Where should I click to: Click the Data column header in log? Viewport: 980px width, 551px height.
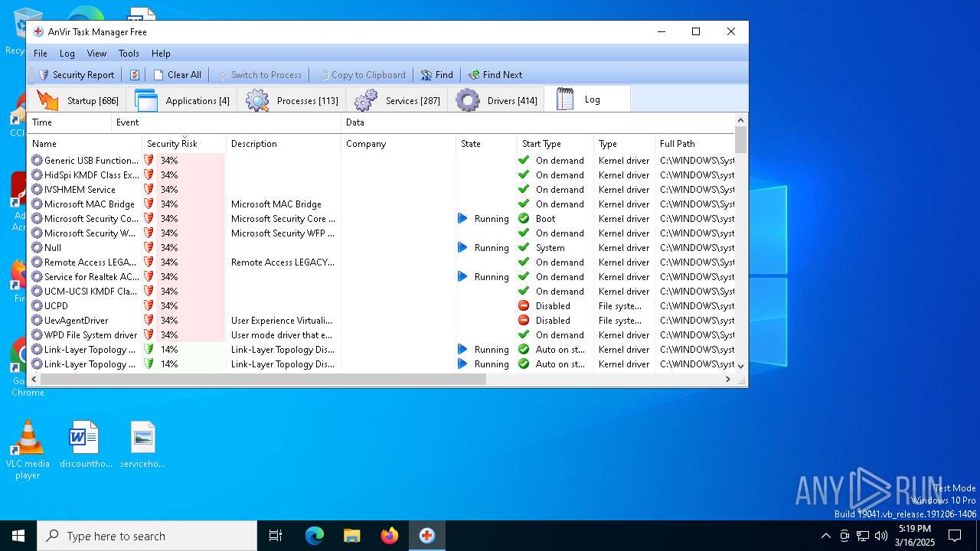tap(537, 122)
